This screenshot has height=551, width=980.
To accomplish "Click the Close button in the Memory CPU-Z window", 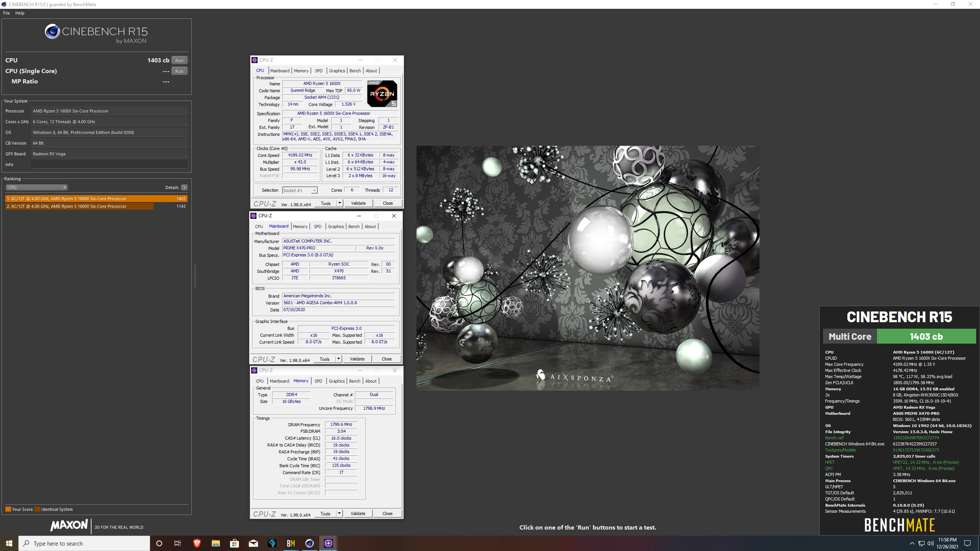I will (387, 514).
